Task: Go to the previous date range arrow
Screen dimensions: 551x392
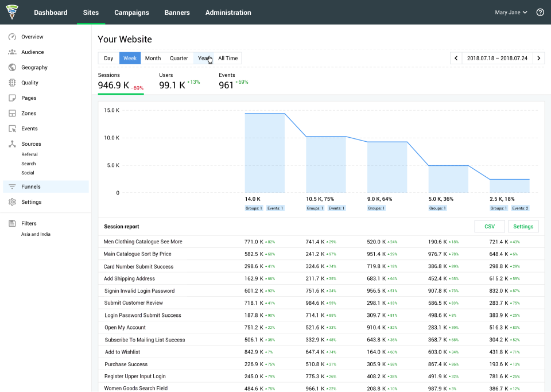Action: [x=456, y=58]
